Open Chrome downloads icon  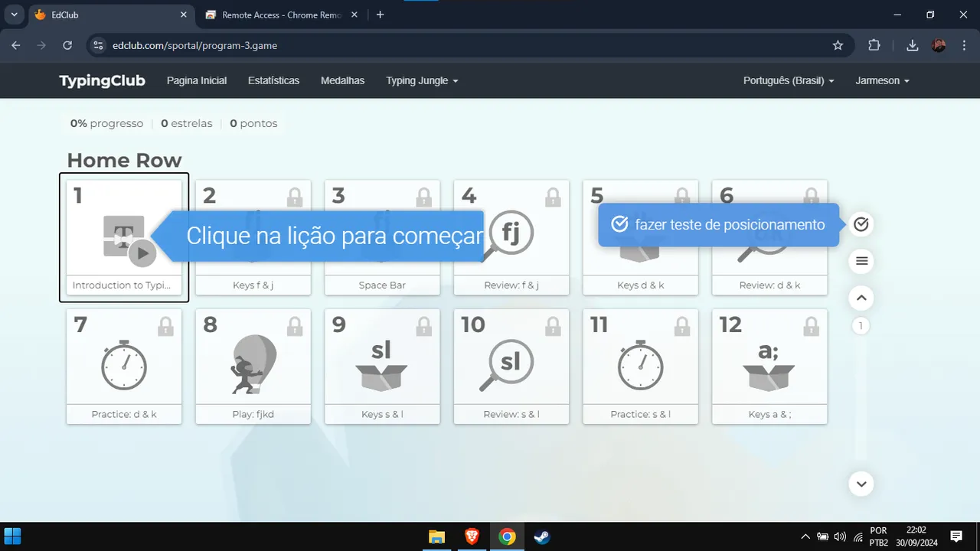912,45
